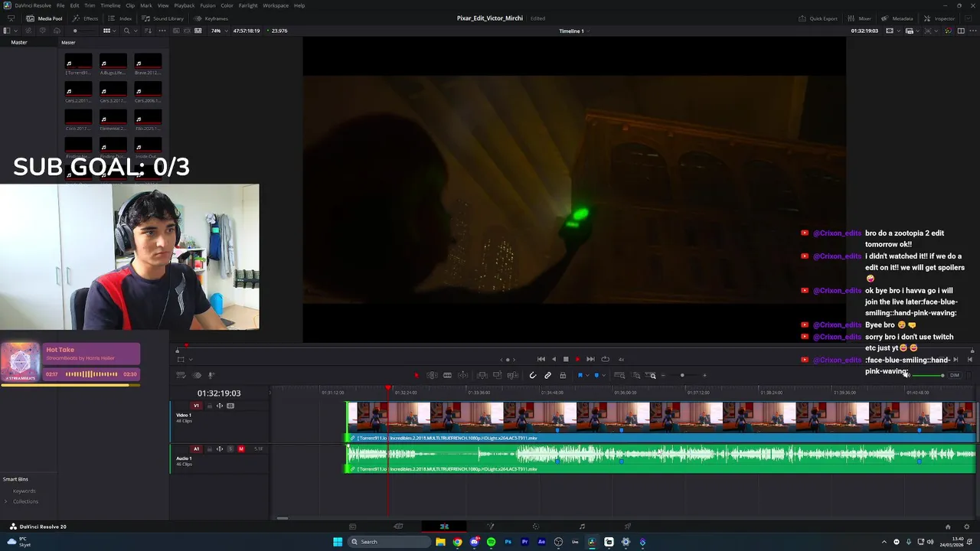The image size is (980, 551).
Task: Open the marker color dropdown arrow
Action: tap(604, 375)
